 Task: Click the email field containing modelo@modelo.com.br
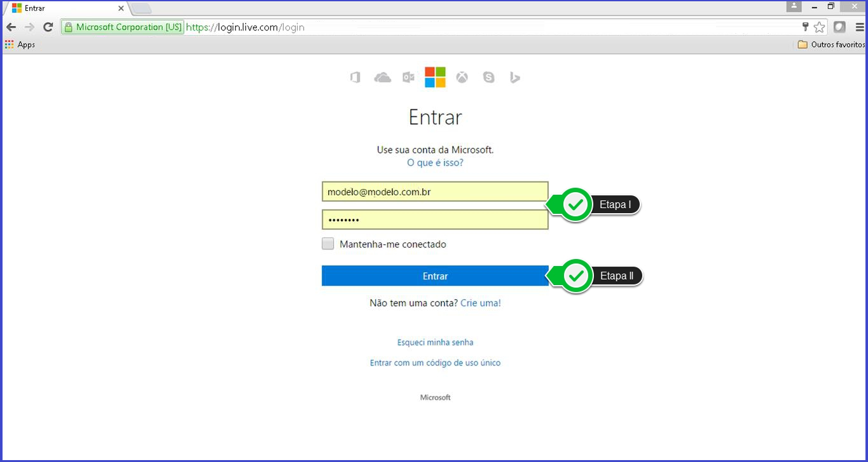click(x=435, y=192)
